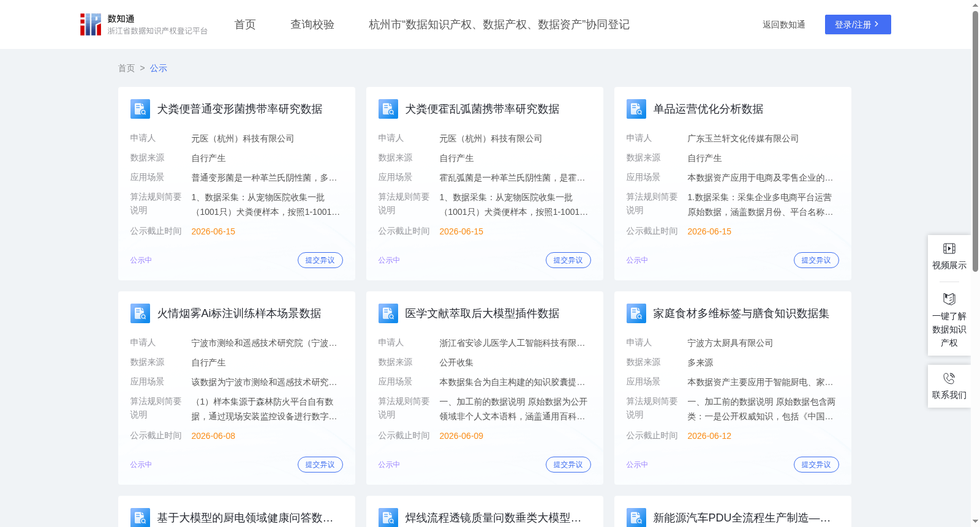Screen dimensions: 980x527
Task: Open title 犬粪便霍乱弧菌携带率研究数据
Action: click(482, 109)
